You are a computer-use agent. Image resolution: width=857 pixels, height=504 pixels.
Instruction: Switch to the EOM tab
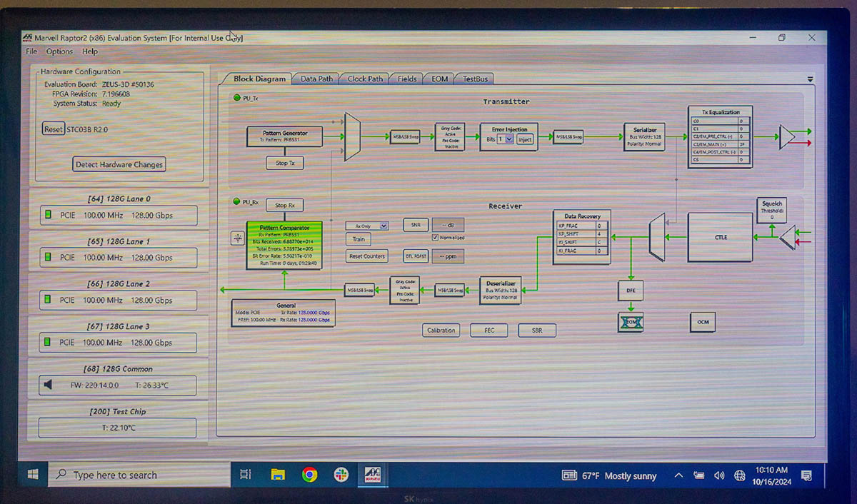[x=440, y=79]
